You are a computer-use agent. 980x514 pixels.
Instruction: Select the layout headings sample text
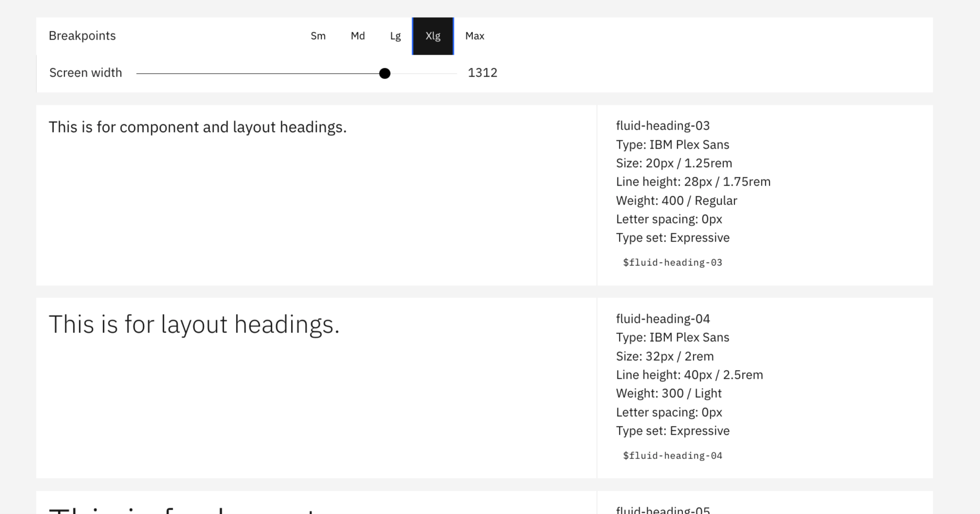pyautogui.click(x=195, y=324)
